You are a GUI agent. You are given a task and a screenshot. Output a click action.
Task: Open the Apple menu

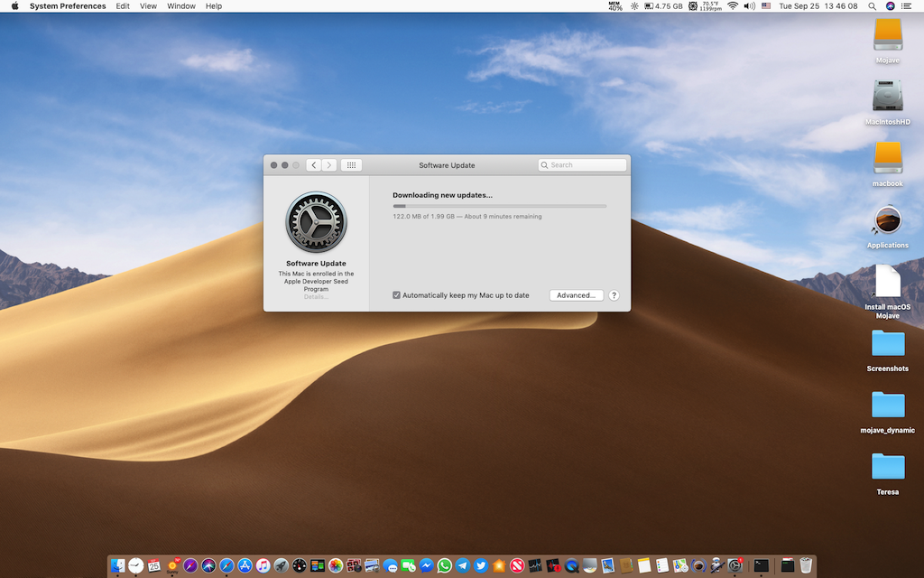tap(14, 6)
